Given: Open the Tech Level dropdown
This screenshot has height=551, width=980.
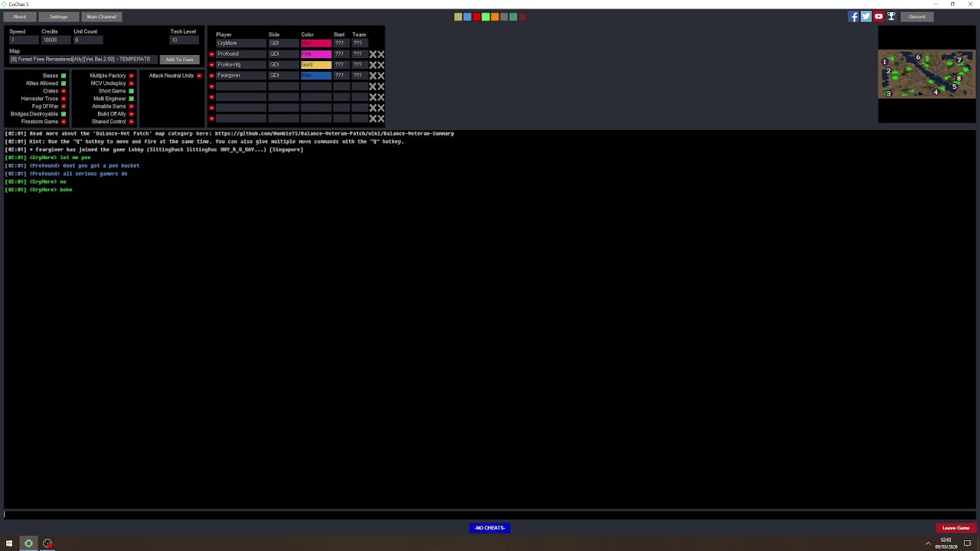Looking at the screenshot, I should (x=184, y=40).
